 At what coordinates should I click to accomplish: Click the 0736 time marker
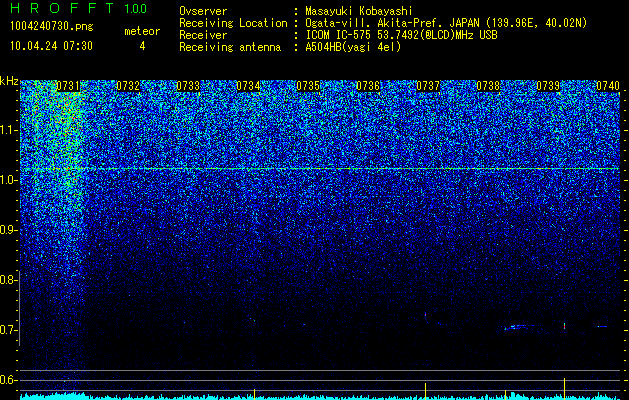368,86
